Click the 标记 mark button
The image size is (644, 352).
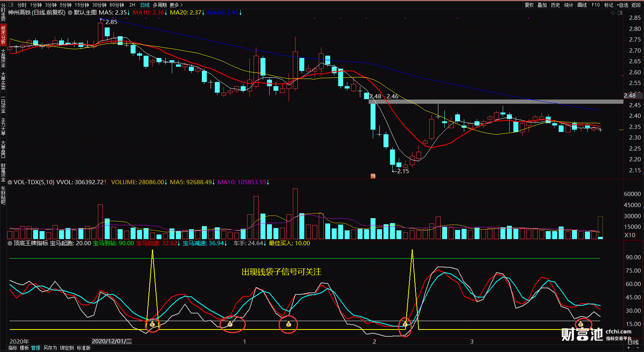[x=609, y=5]
